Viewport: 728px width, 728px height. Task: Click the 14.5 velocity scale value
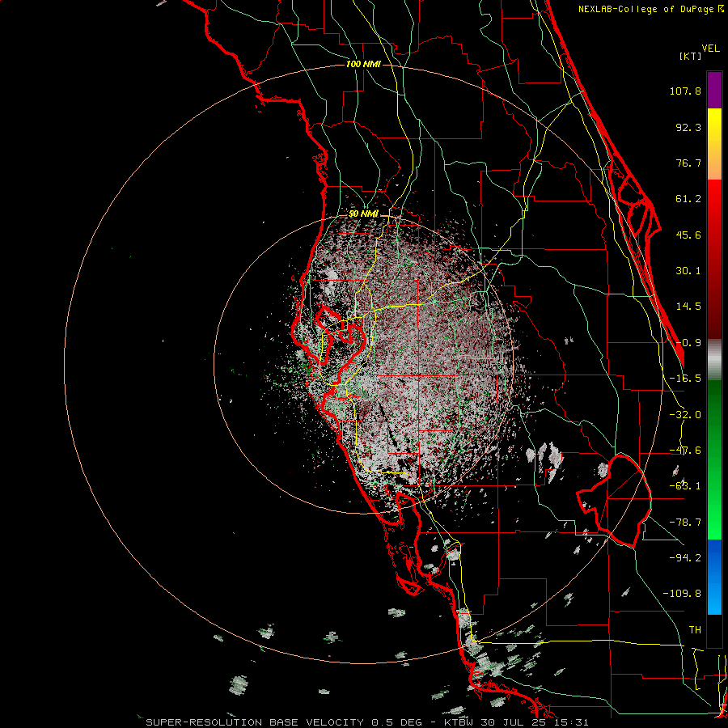click(688, 306)
